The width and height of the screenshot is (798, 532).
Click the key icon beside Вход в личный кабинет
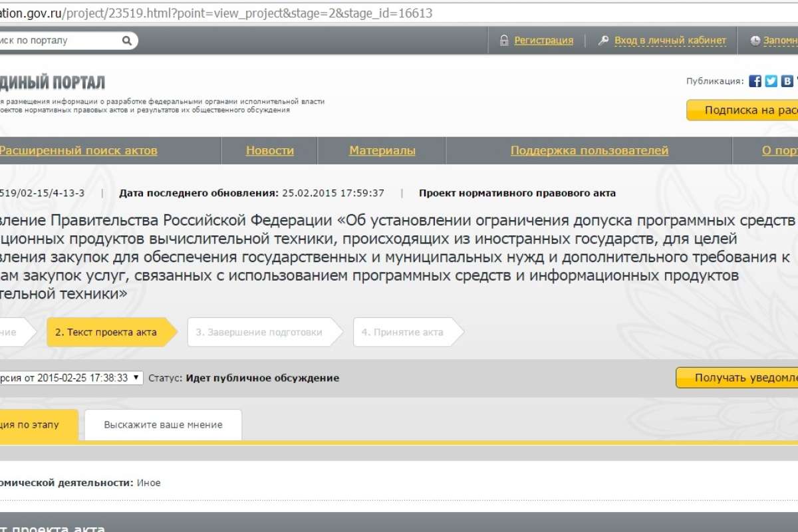coord(604,41)
